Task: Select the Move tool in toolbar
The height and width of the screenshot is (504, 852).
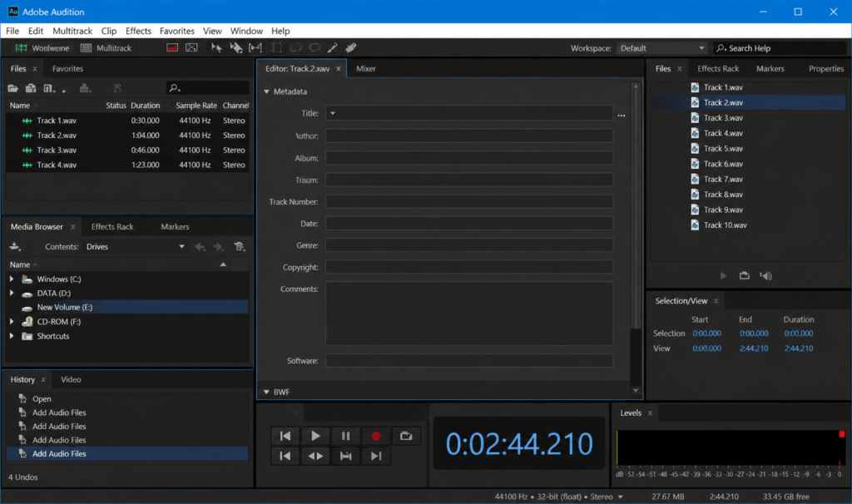Action: coord(216,47)
